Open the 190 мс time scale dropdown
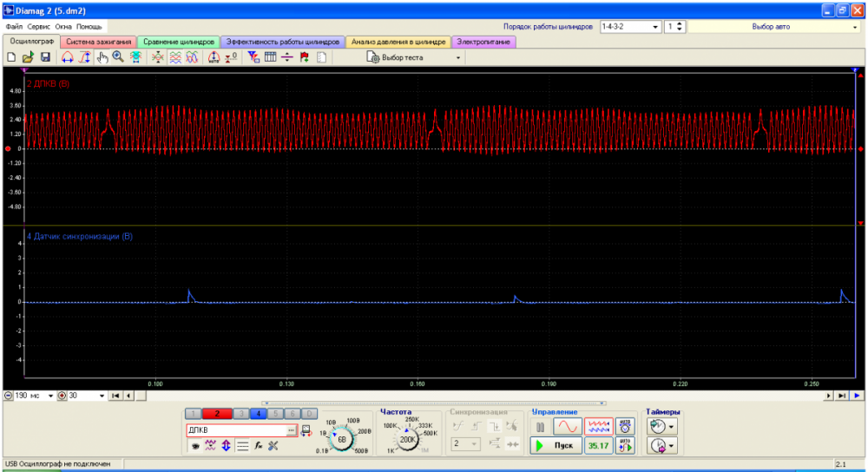Screen dimensions: 868x472 point(50,396)
